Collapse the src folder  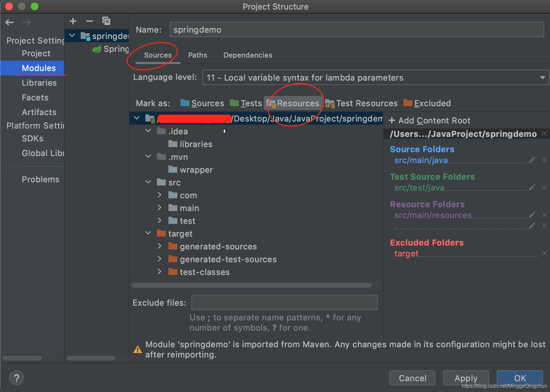(148, 182)
